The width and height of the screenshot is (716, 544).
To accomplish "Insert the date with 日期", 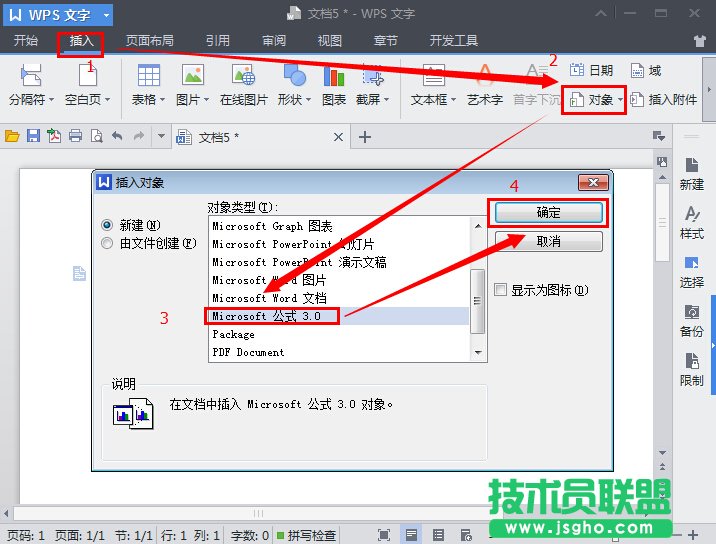I will pyautogui.click(x=591, y=70).
